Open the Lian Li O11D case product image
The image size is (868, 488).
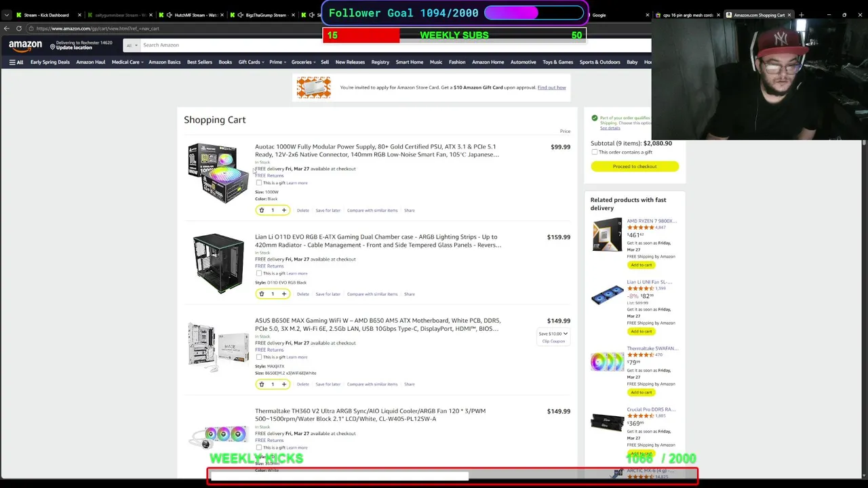tap(218, 264)
